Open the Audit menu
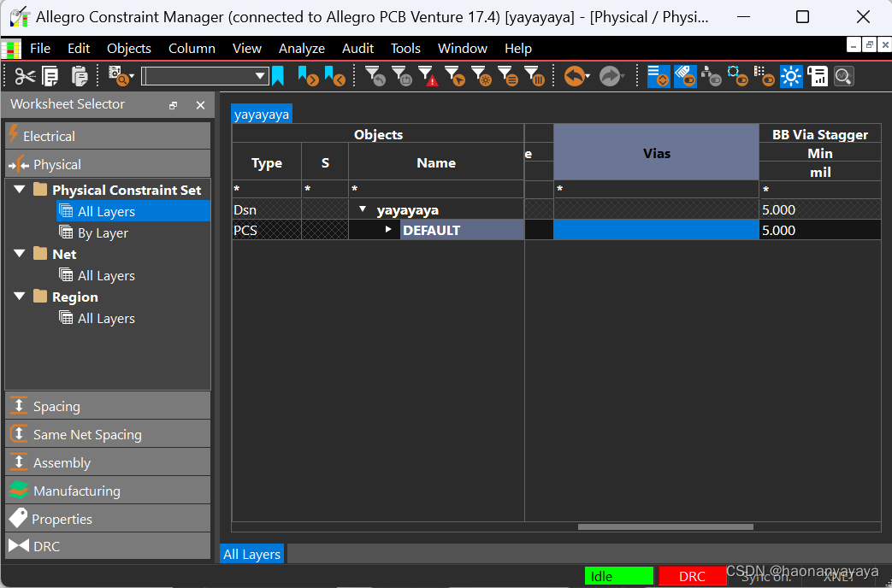This screenshot has width=892, height=588. click(357, 49)
